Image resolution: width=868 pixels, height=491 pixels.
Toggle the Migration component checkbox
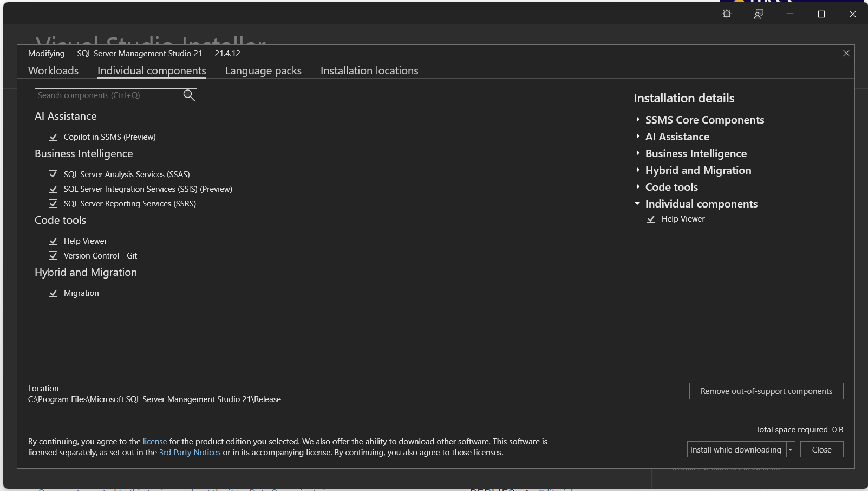53,293
